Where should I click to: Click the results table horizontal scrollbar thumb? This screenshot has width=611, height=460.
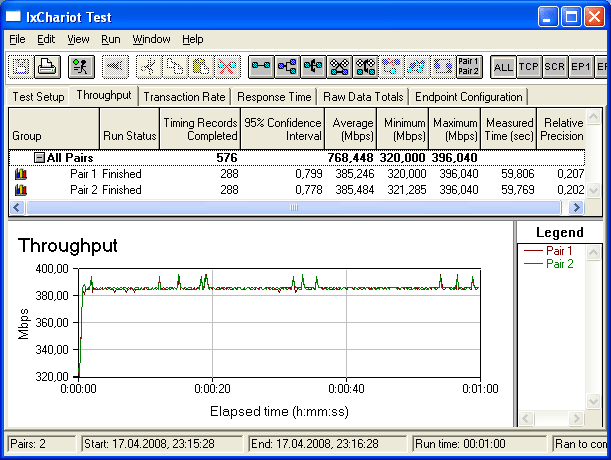point(294,207)
